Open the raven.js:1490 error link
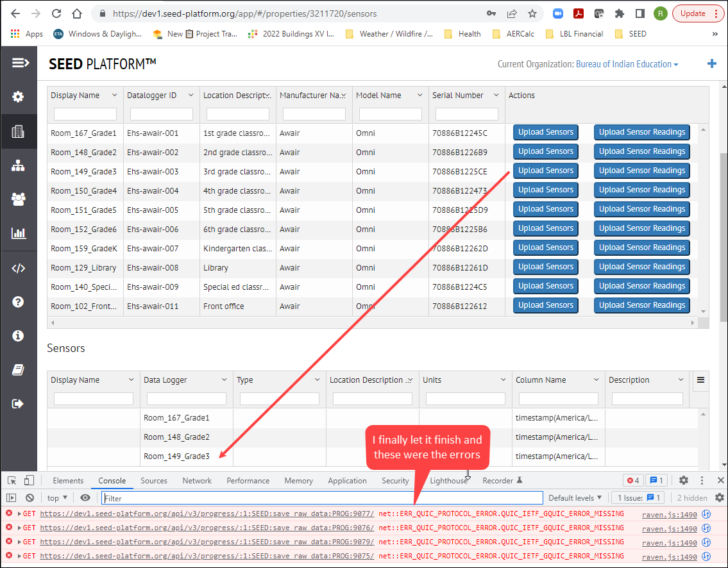This screenshot has width=728, height=568. (x=669, y=513)
